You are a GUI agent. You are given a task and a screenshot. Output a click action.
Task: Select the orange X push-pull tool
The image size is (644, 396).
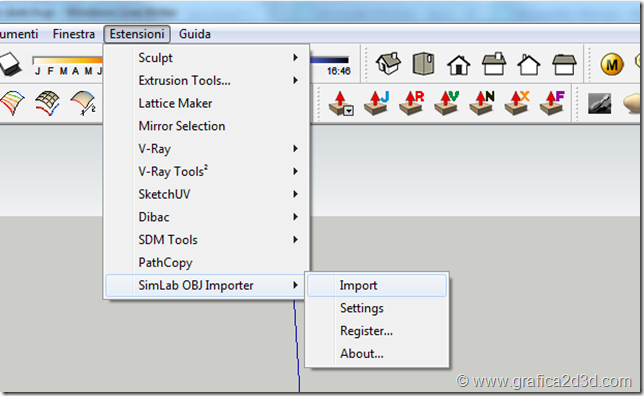pos(518,103)
